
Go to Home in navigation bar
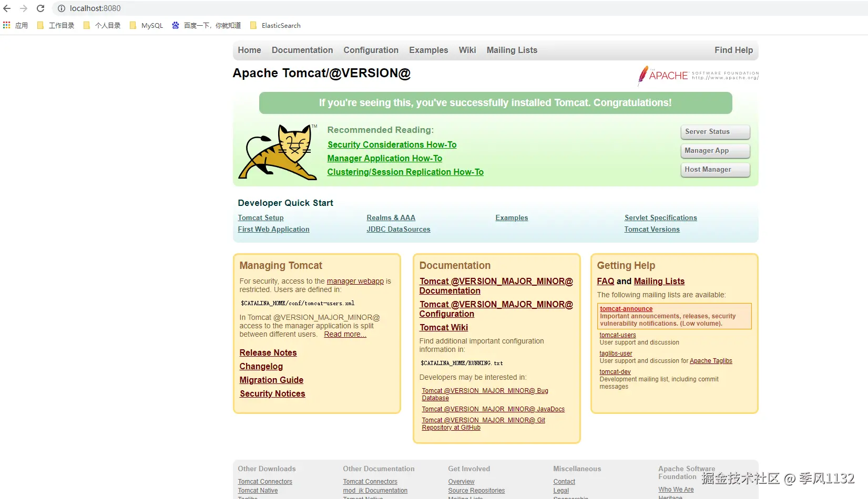click(249, 50)
